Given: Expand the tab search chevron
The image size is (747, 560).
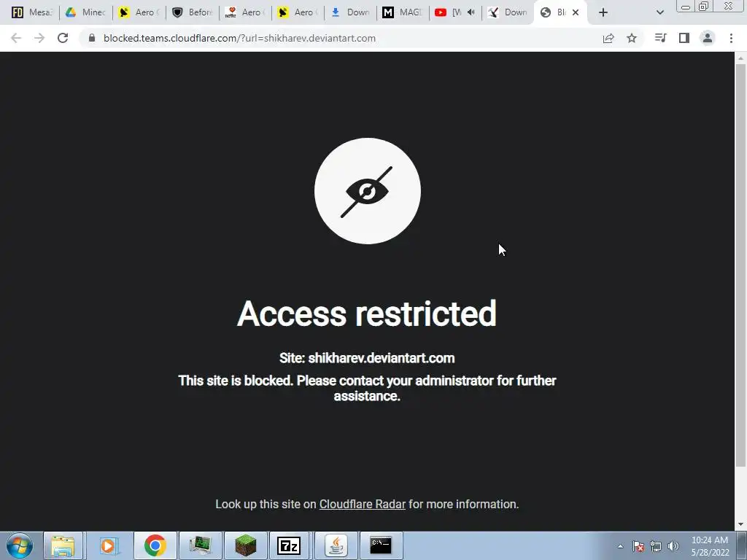Looking at the screenshot, I should (659, 12).
